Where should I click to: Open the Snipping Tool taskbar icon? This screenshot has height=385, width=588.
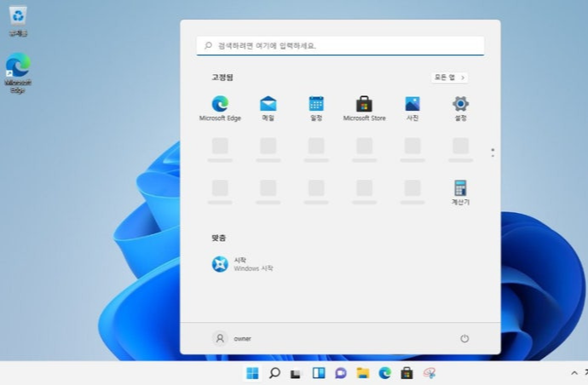tap(429, 373)
